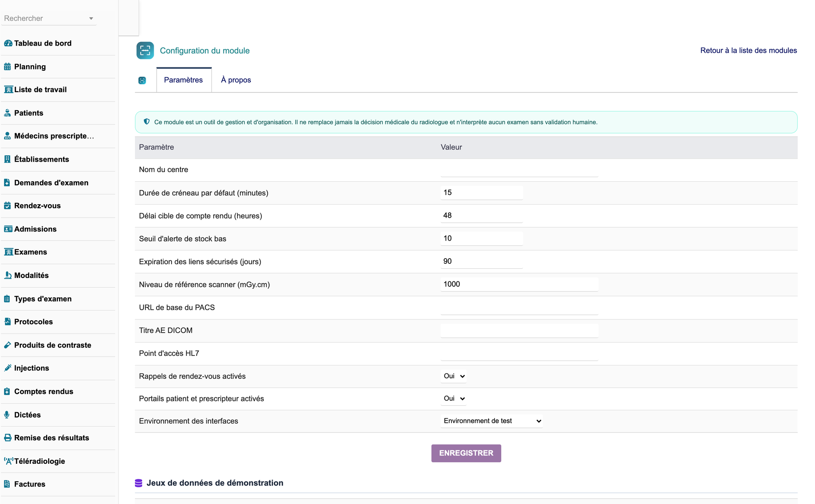Open Factures sidebar link

30,484
